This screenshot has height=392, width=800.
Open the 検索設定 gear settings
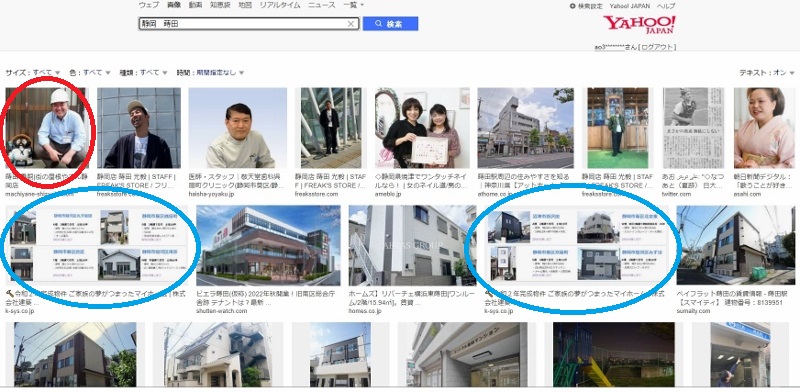(586, 6)
